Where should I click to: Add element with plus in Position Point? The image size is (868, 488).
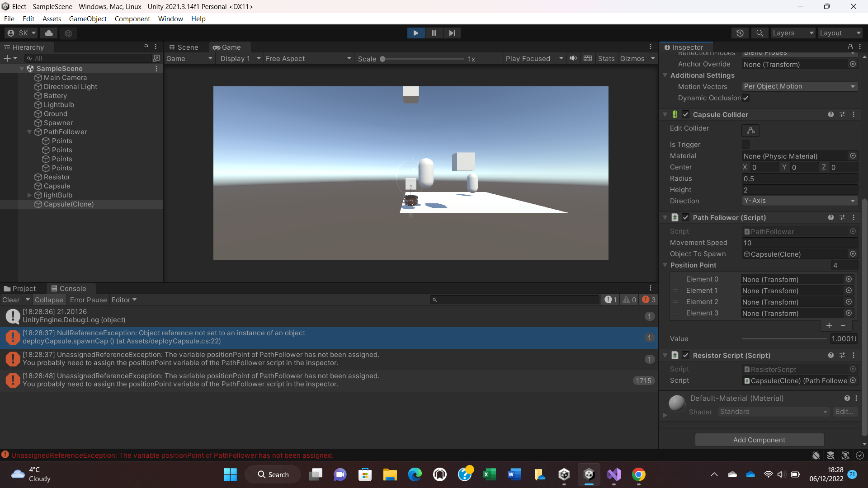[x=829, y=325]
